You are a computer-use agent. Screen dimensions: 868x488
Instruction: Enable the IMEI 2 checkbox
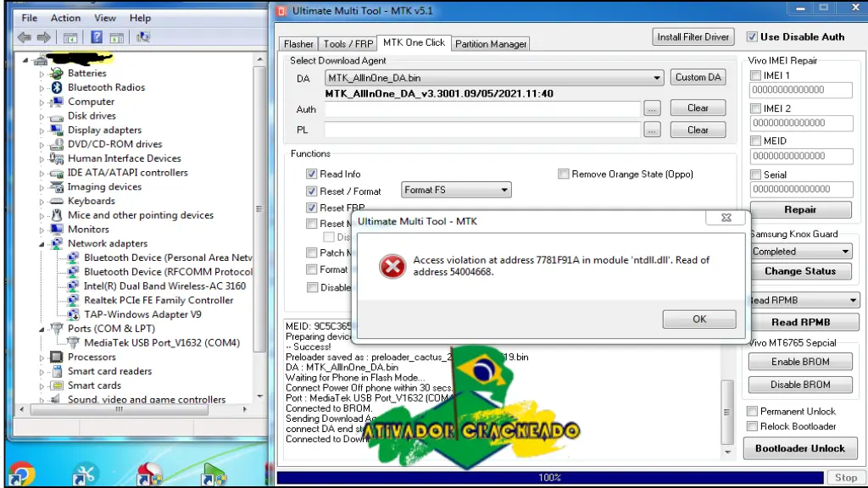(x=755, y=108)
